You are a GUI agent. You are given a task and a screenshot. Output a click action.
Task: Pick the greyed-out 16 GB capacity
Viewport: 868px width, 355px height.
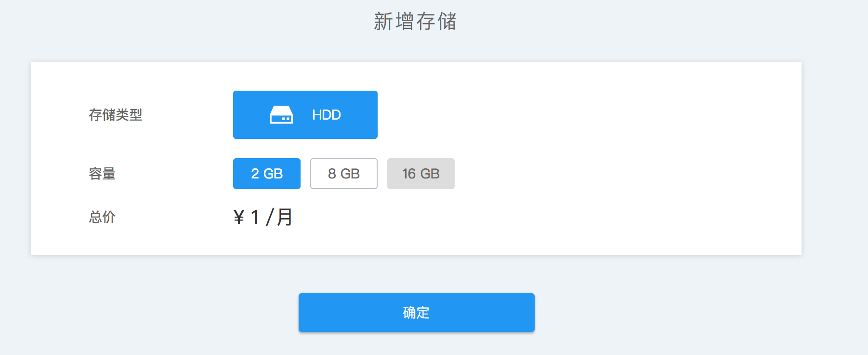click(421, 174)
